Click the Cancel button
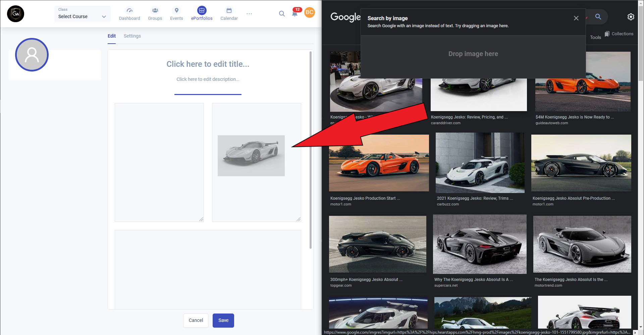 [196, 321]
